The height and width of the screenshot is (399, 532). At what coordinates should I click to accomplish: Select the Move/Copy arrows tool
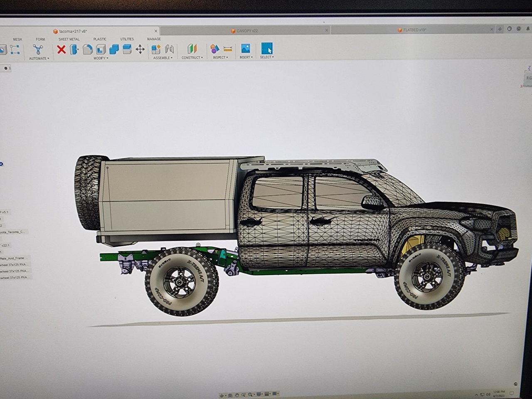click(x=140, y=49)
